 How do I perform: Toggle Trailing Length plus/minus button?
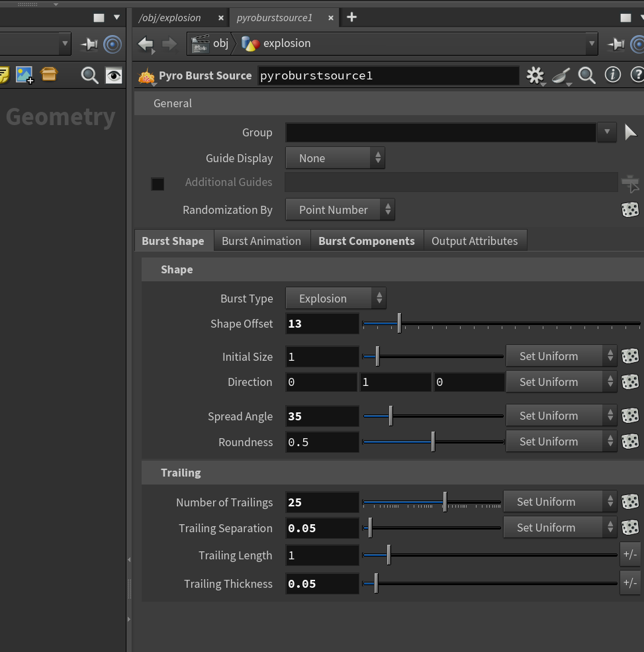[630, 554]
